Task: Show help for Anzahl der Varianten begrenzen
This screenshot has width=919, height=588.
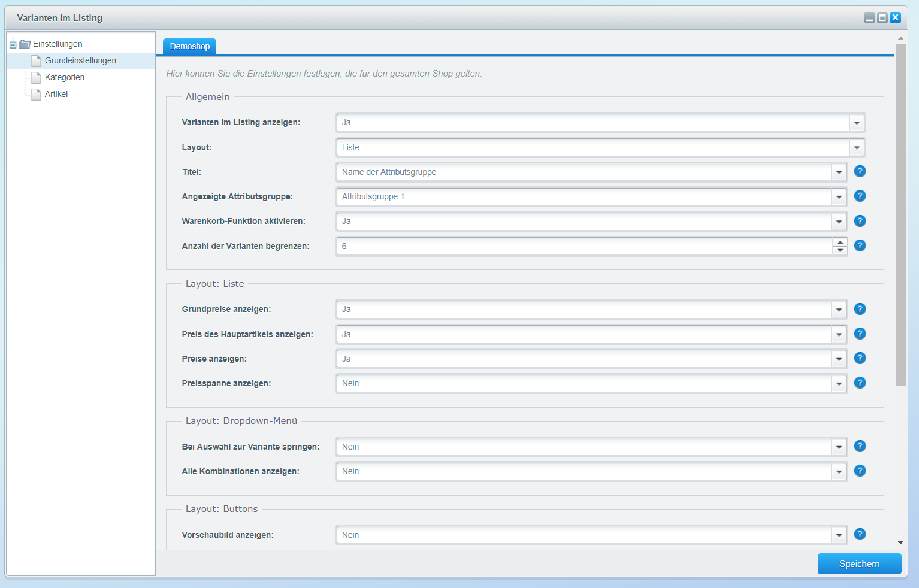Action: click(860, 245)
